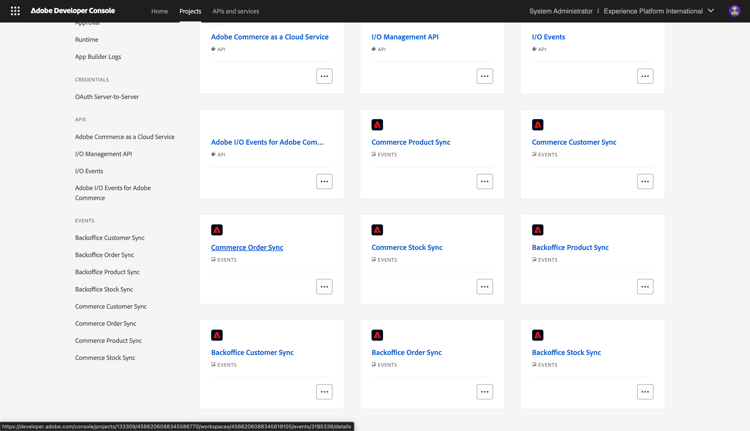Open more actions for Adobe Commerce as a Cloud Service card
This screenshot has height=431, width=750.
[324, 76]
